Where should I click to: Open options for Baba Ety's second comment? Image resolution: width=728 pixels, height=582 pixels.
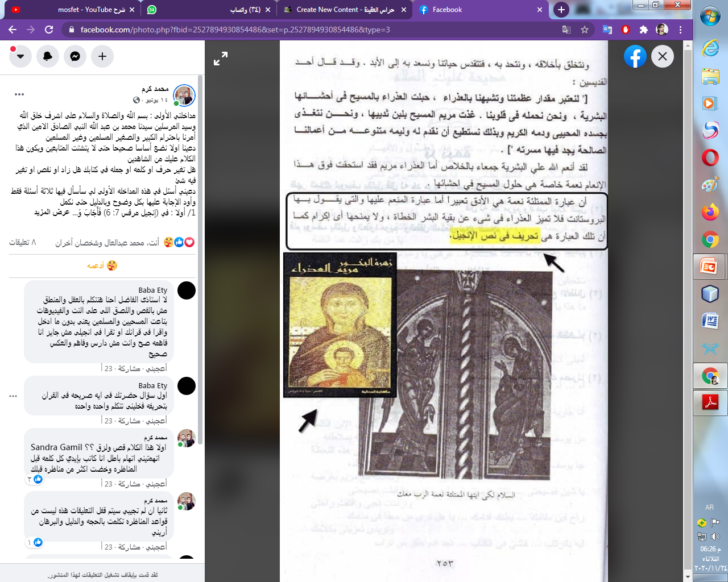13,396
